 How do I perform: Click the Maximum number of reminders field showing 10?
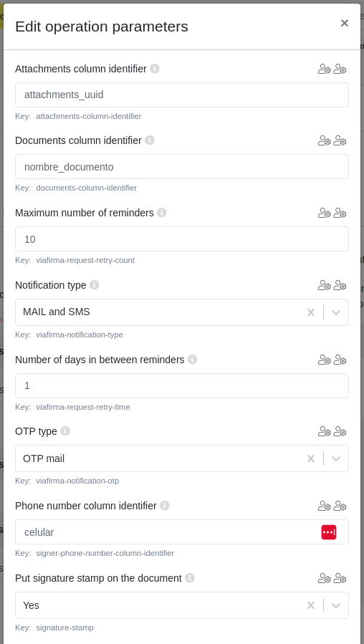182,239
